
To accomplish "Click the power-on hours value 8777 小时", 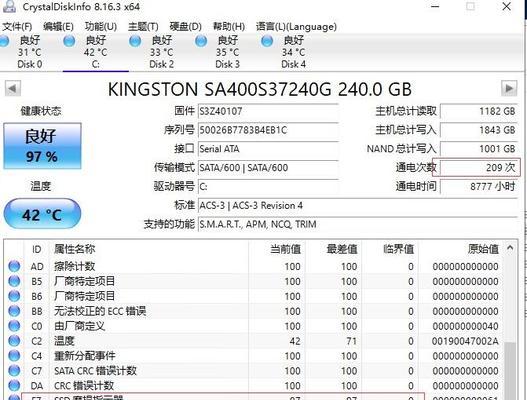I will point(479,187).
